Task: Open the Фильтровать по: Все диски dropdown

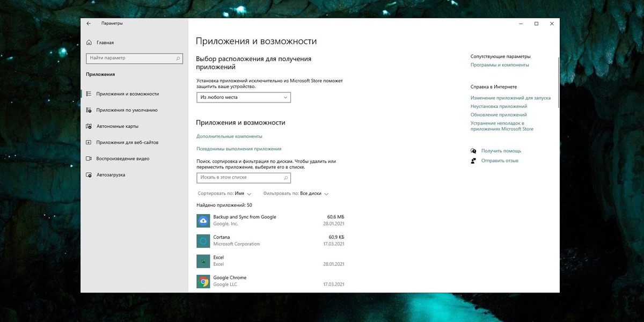Action: (296, 193)
